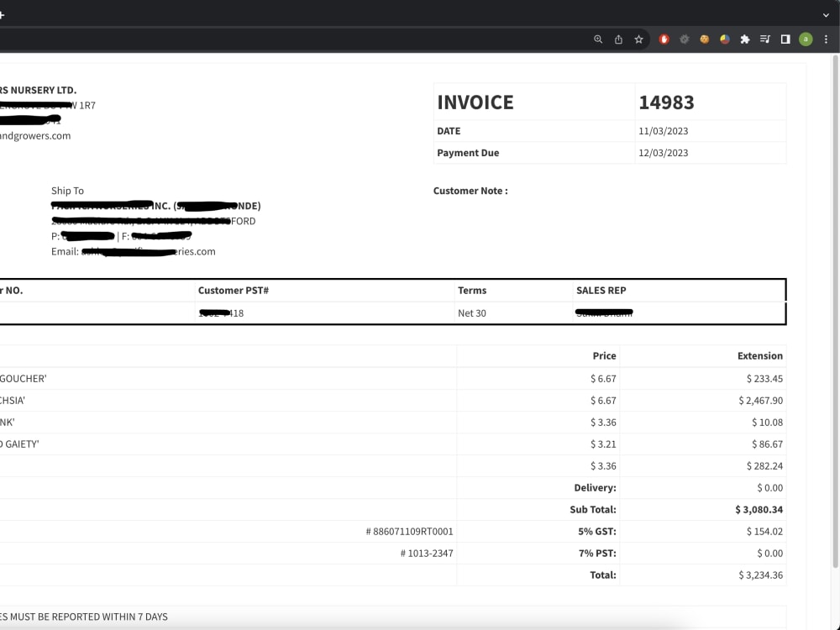The image size is (840, 630).
Task: Select the extension amount $ 2,467.90
Action: click(x=761, y=401)
